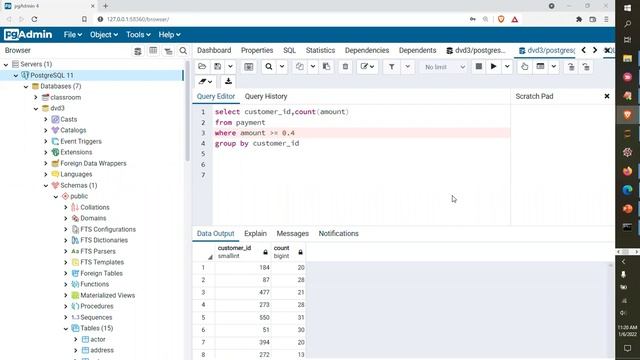Open the Object menu
Viewport: 640px width, 360px height.
pyautogui.click(x=104, y=35)
